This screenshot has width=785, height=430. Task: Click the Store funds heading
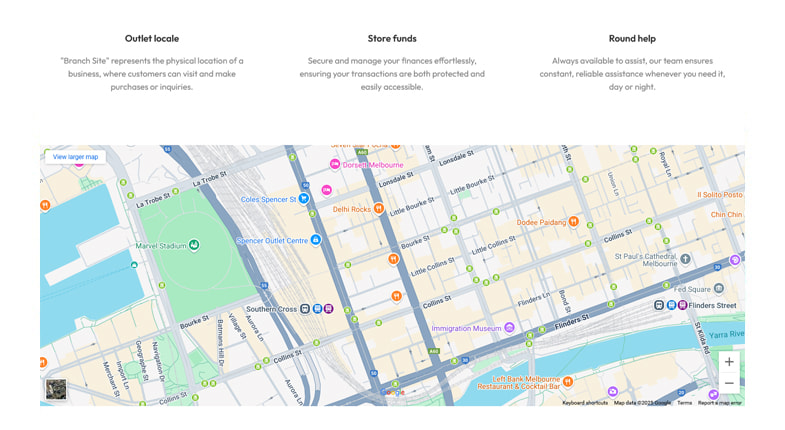(392, 38)
